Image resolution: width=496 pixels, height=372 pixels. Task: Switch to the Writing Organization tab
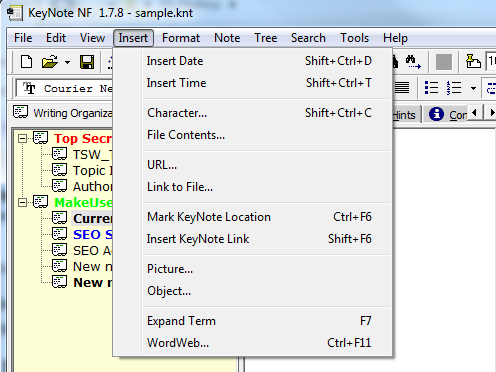63,113
